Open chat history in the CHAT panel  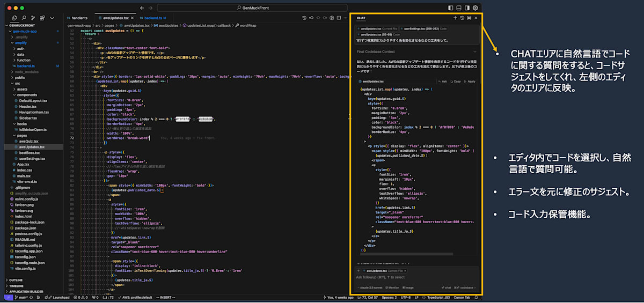coord(462,18)
